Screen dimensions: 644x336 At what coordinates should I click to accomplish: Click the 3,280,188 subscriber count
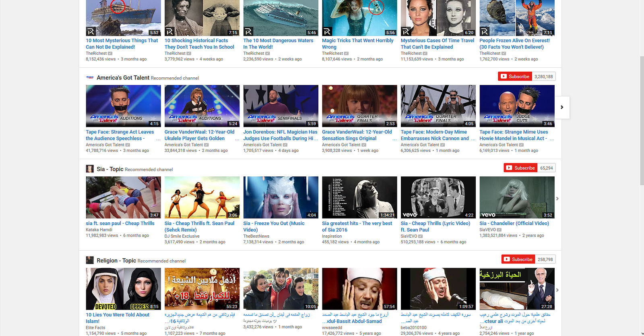pyautogui.click(x=544, y=77)
